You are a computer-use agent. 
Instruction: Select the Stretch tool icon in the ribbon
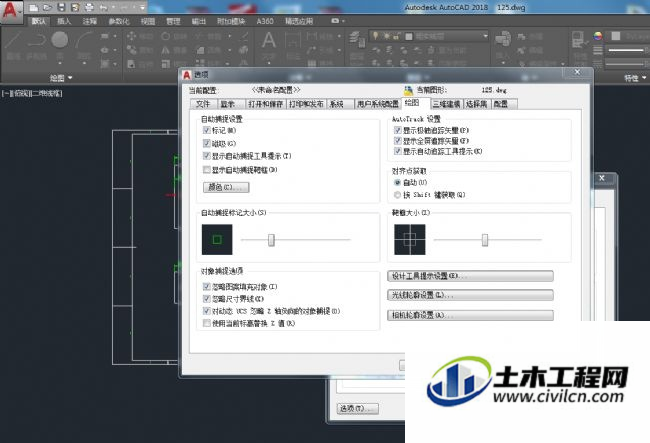131,64
